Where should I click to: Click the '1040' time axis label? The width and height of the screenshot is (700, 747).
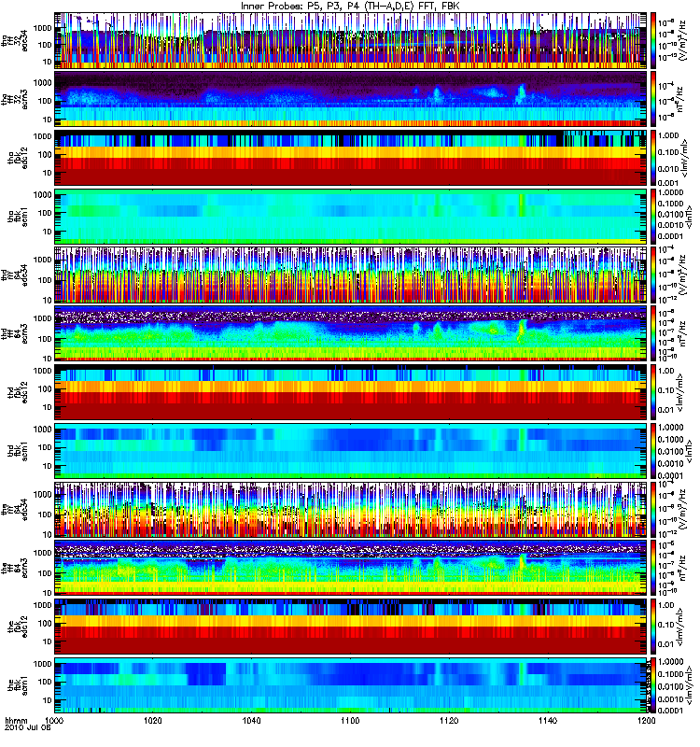click(251, 721)
